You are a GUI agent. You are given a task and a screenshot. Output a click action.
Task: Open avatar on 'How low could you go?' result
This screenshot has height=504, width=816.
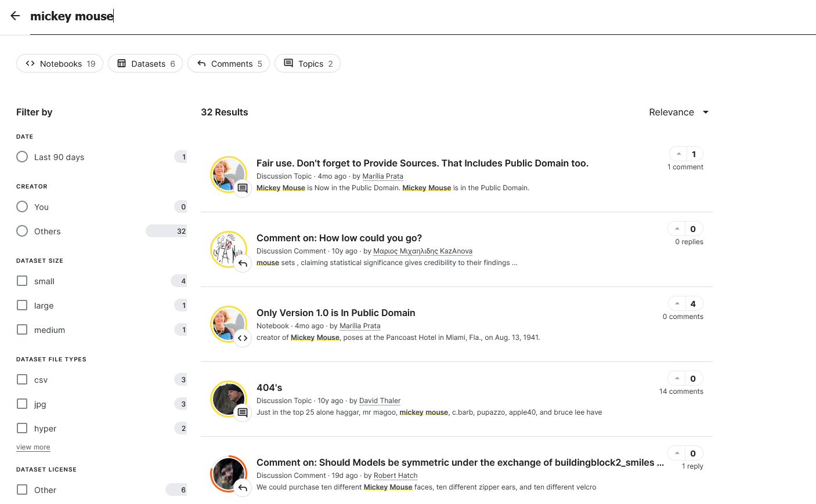click(x=228, y=249)
